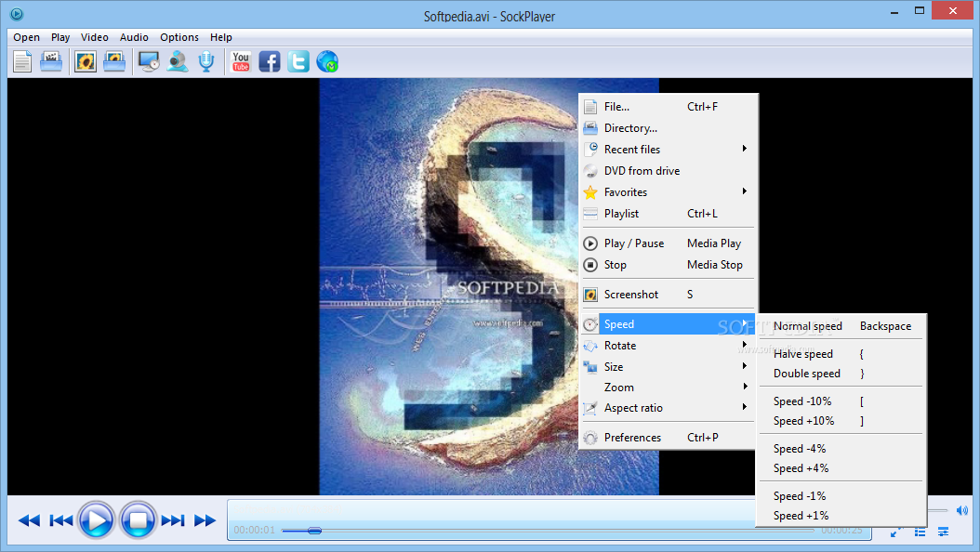Click the highlighted Speed submenu entry
This screenshot has height=552, width=980.
click(668, 324)
